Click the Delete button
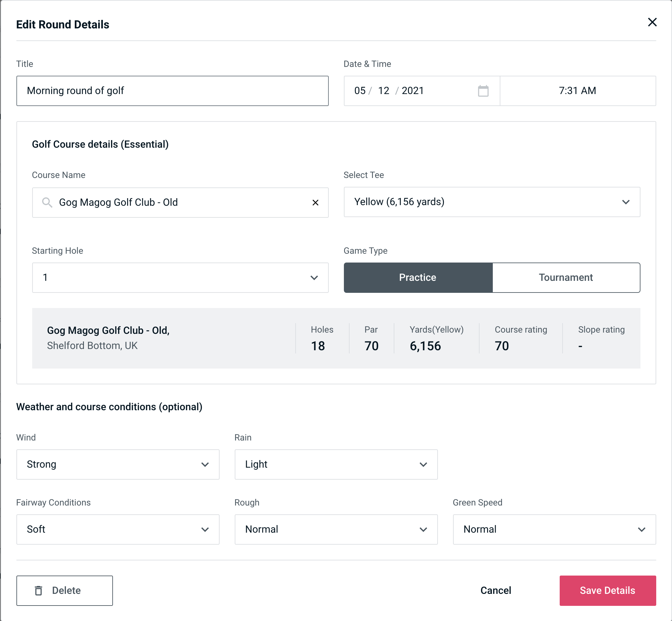 coord(65,591)
